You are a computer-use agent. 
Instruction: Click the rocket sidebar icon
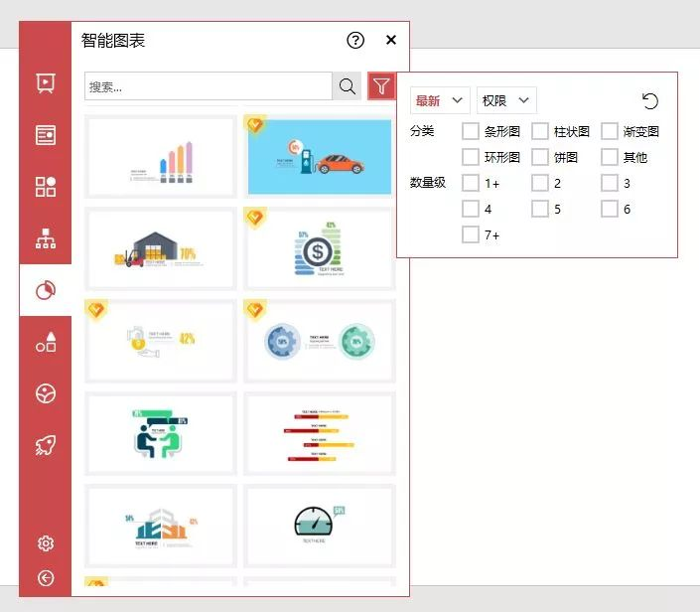click(46, 445)
